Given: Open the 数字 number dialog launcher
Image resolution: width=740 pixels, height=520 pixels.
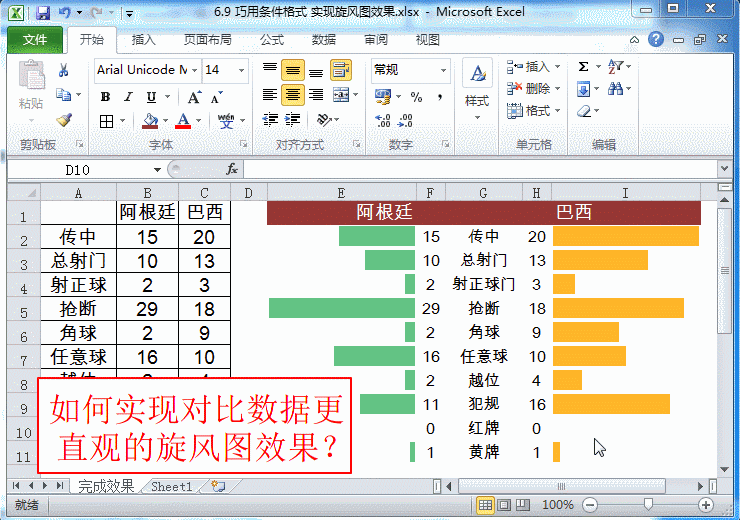Looking at the screenshot, I should [445, 144].
